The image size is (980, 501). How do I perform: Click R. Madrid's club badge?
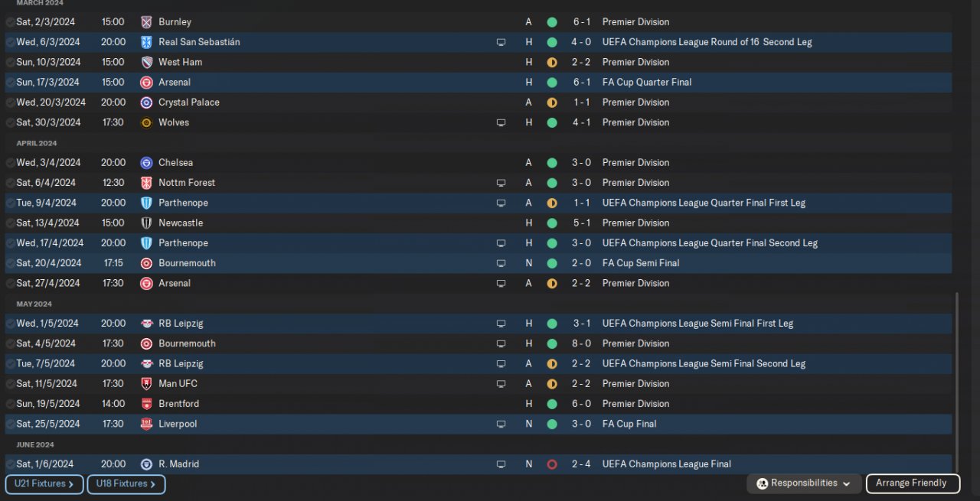pos(146,464)
